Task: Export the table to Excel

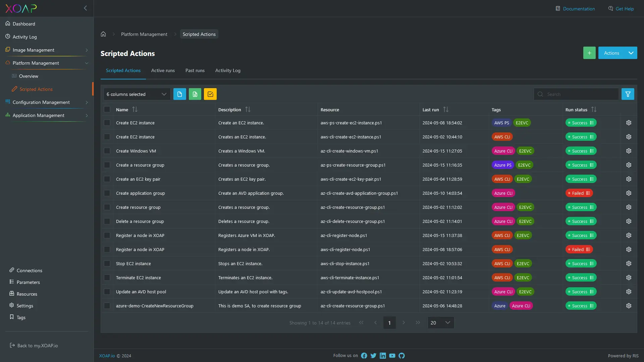Action: [x=195, y=94]
